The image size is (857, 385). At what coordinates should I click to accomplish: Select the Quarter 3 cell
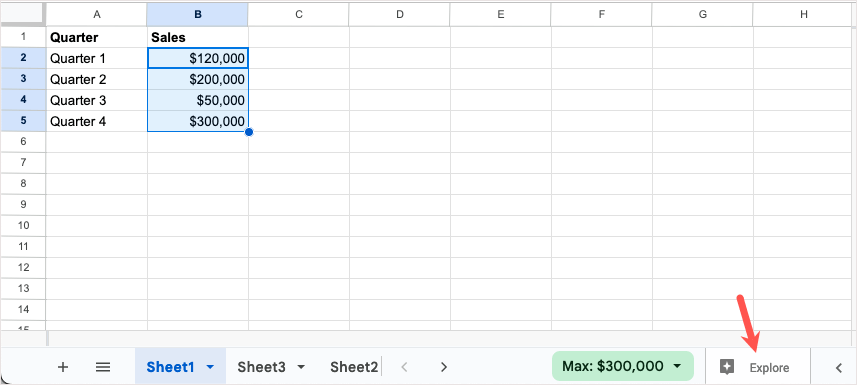point(97,100)
